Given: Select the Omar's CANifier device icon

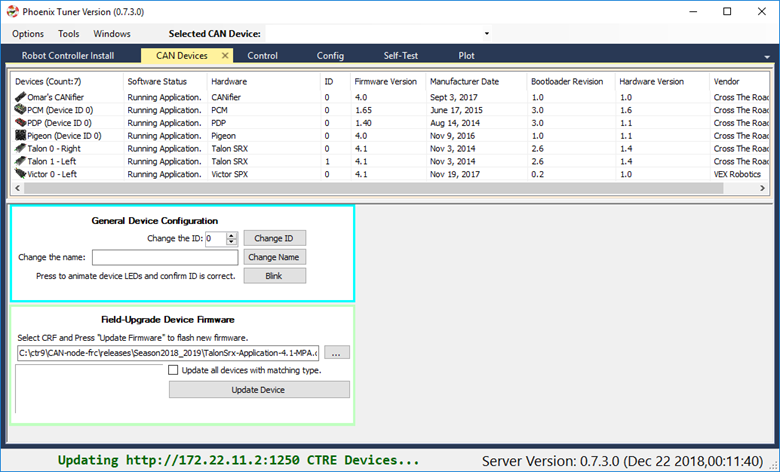Looking at the screenshot, I should pyautogui.click(x=20, y=97).
